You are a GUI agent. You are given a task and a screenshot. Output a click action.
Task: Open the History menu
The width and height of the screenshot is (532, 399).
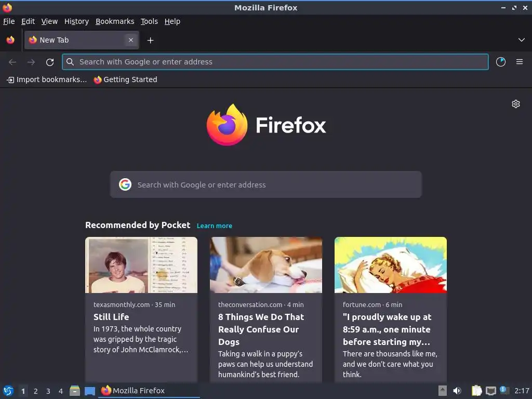(77, 21)
